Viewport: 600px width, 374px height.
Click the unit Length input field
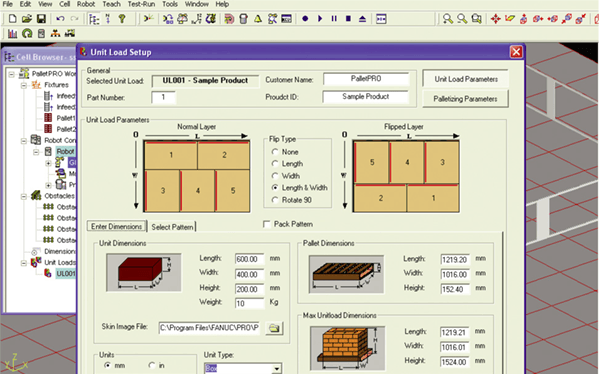pyautogui.click(x=249, y=259)
